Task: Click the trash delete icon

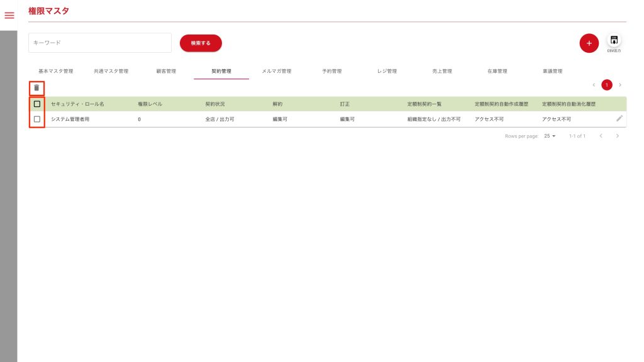Action: pos(36,88)
